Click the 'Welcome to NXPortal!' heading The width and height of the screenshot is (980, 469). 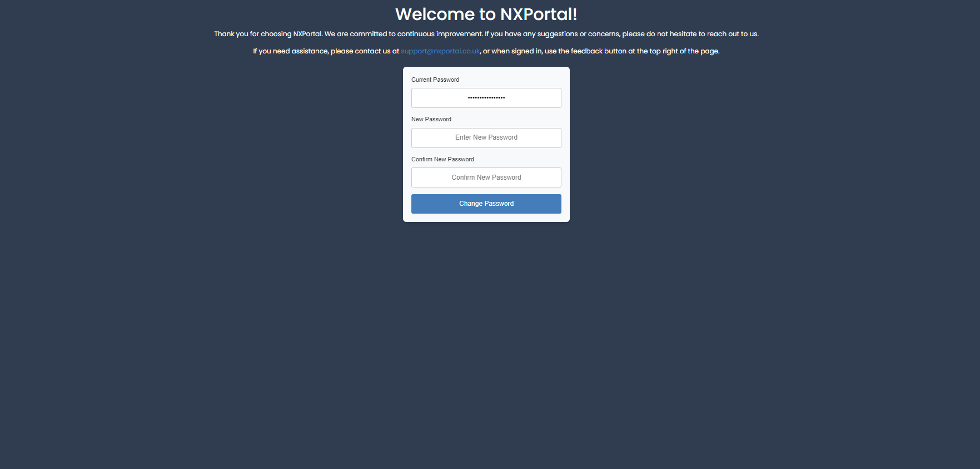486,14
